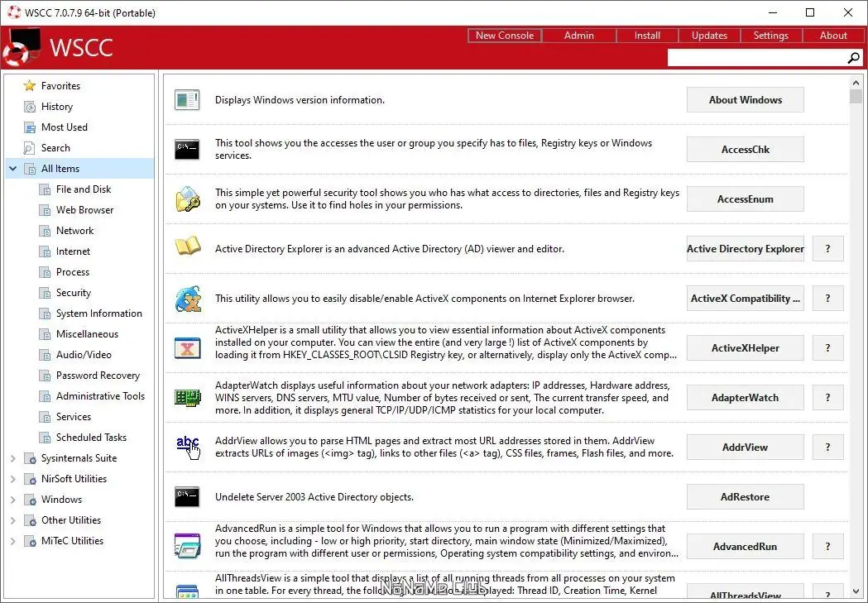868x603 pixels.
Task: Launch About Windows button
Action: coord(745,100)
